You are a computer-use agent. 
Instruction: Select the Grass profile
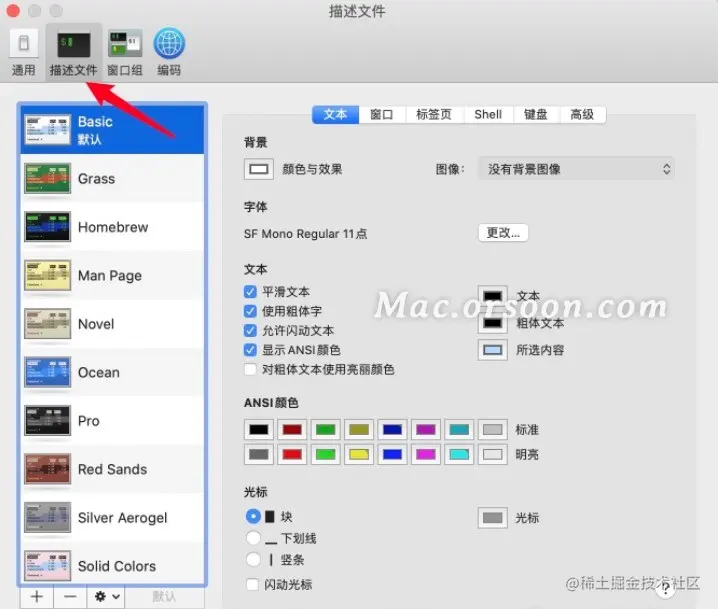113,178
